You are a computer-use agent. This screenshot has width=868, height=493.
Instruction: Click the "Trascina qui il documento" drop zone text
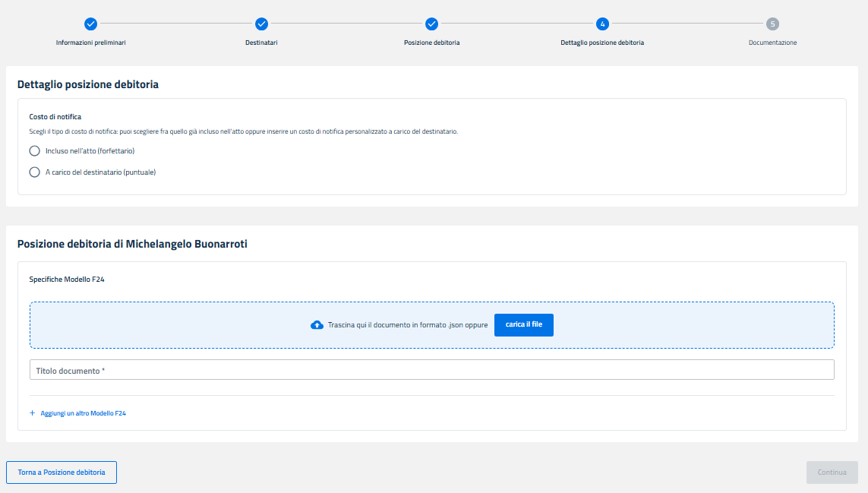coord(407,325)
